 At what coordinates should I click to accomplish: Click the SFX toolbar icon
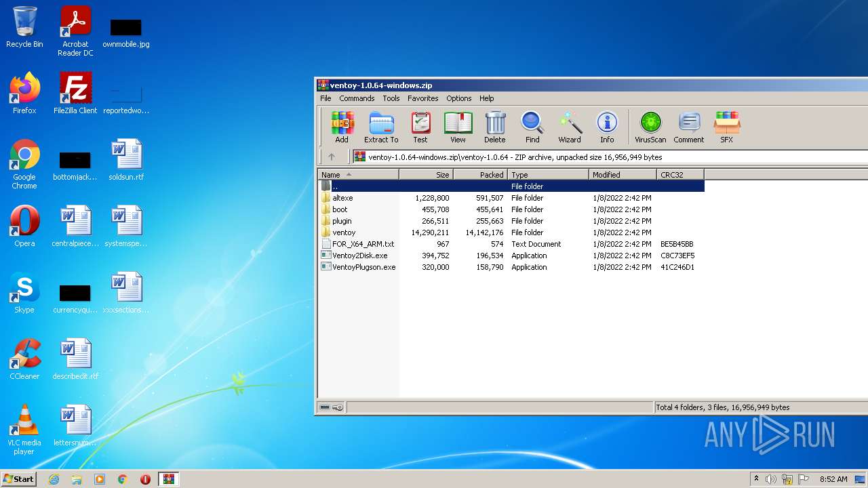coord(726,127)
